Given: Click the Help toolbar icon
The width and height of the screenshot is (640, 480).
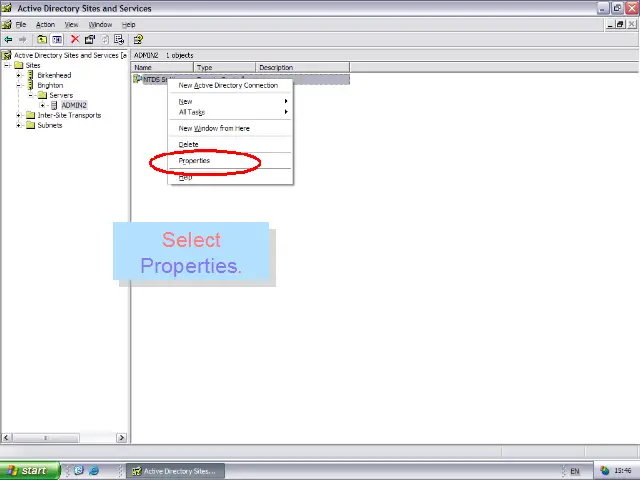Looking at the screenshot, I should tap(138, 39).
